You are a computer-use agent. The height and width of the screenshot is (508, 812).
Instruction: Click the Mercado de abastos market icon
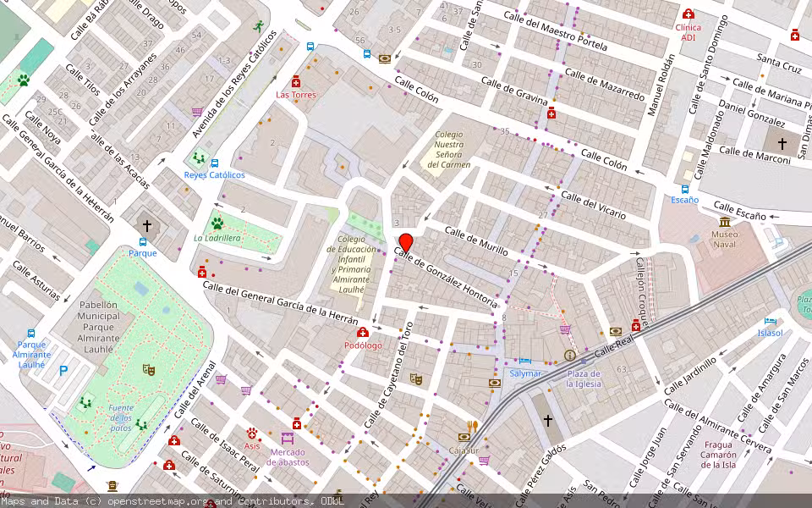[x=288, y=439]
